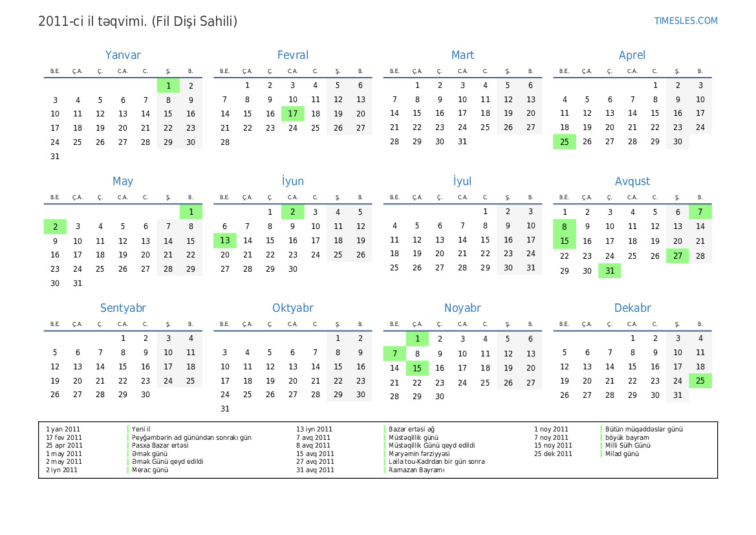Viewport: 756px width, 535px height.
Task: Click day 31 in Mart
Action: tap(462, 142)
